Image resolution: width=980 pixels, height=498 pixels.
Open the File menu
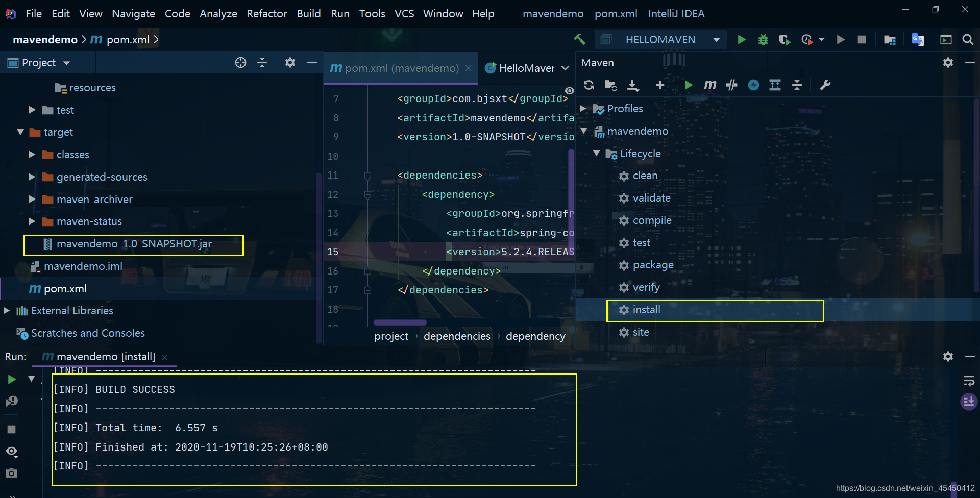point(33,14)
